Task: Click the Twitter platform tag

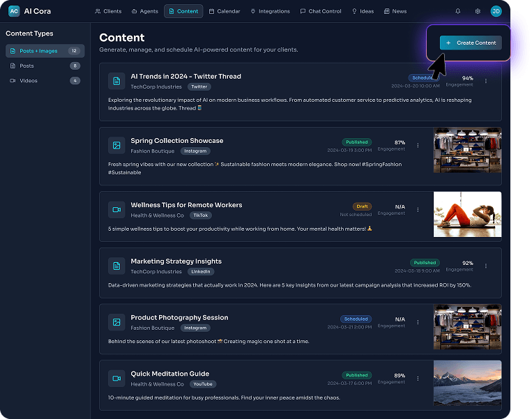Action: click(x=199, y=87)
